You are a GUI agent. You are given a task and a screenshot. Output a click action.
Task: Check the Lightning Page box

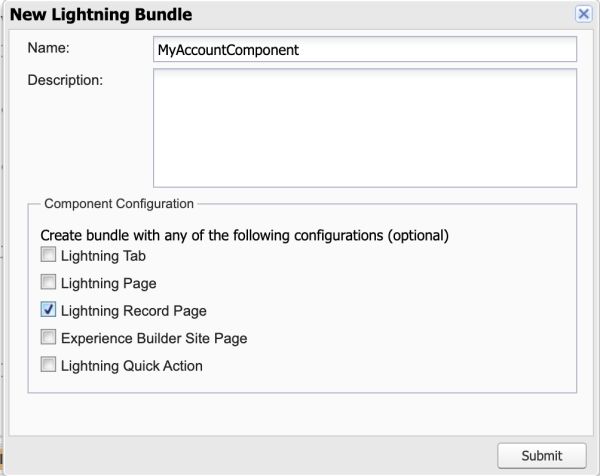[x=48, y=282]
